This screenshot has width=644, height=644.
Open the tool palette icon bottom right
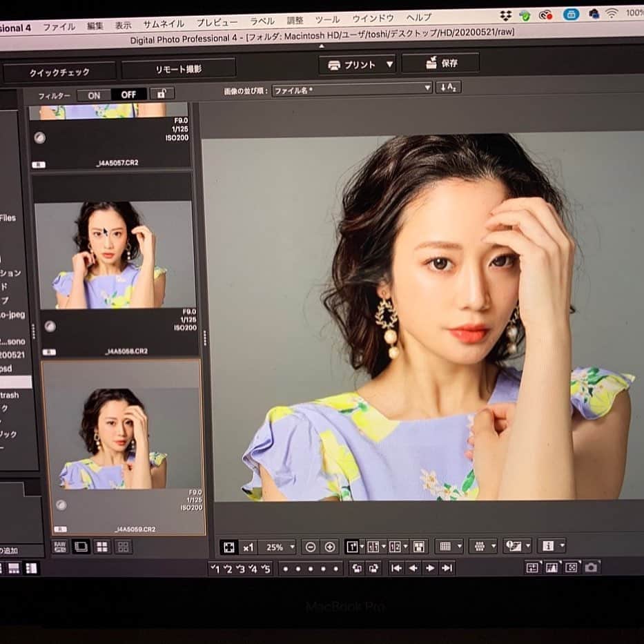point(532,567)
